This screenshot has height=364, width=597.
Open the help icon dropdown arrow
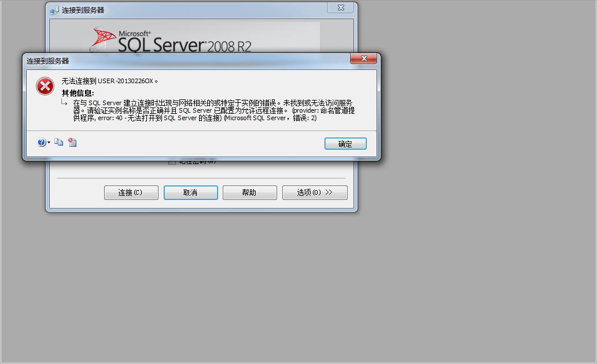point(49,143)
